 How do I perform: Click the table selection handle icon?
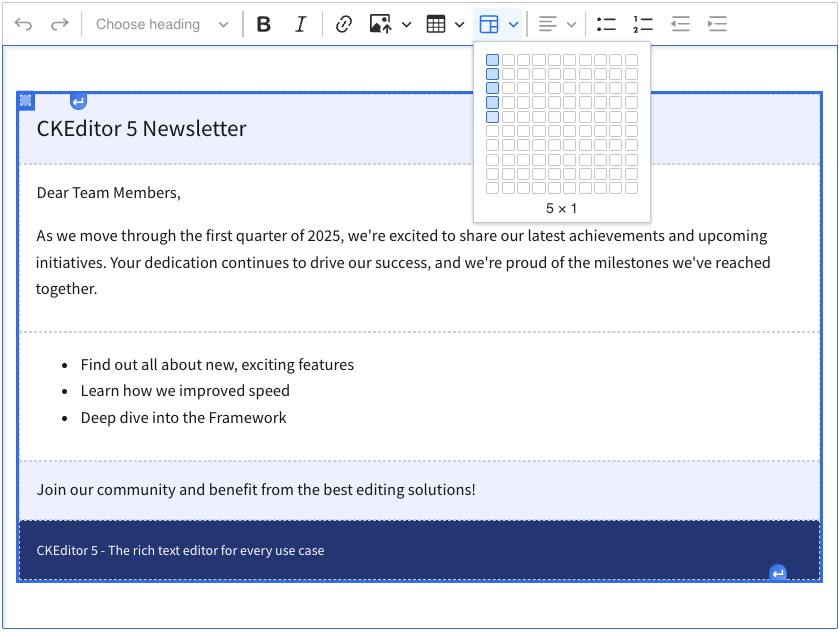[26, 101]
